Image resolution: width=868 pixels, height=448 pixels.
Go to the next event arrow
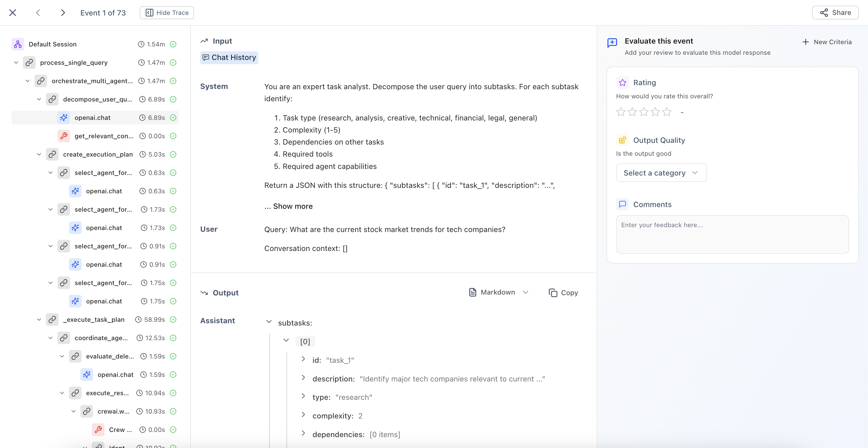coord(63,13)
